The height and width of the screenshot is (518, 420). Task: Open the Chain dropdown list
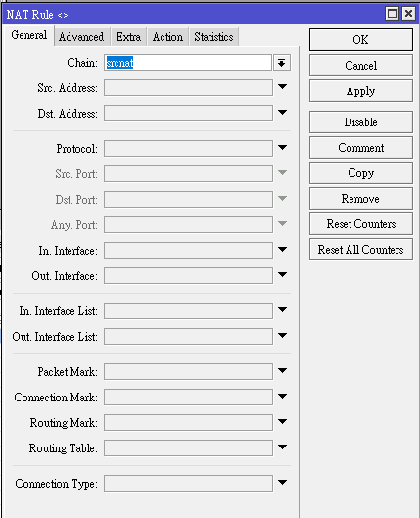[x=282, y=63]
